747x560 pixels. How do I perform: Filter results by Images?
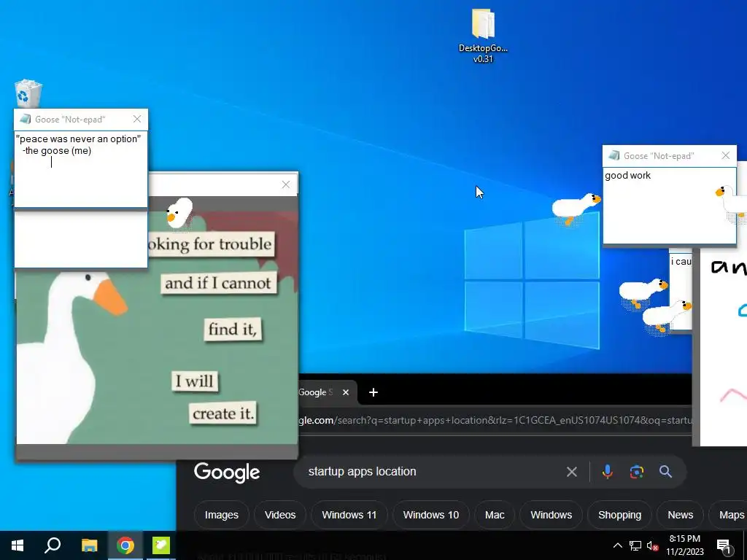point(222,515)
